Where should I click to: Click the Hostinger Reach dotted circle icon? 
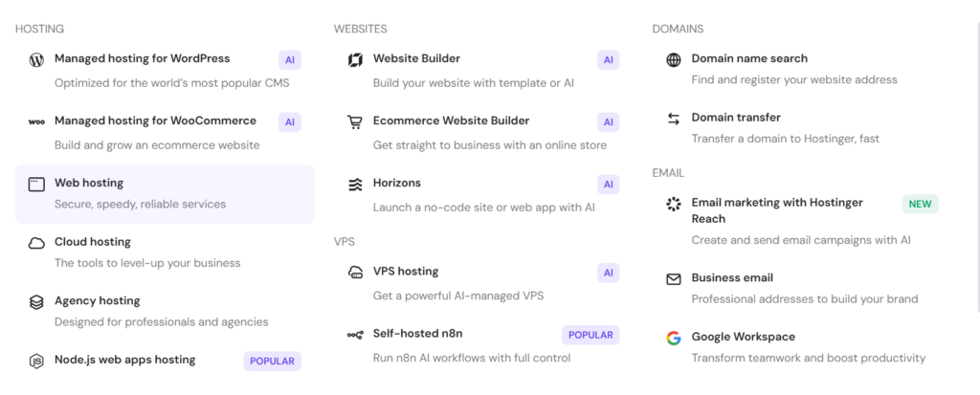[x=673, y=204]
